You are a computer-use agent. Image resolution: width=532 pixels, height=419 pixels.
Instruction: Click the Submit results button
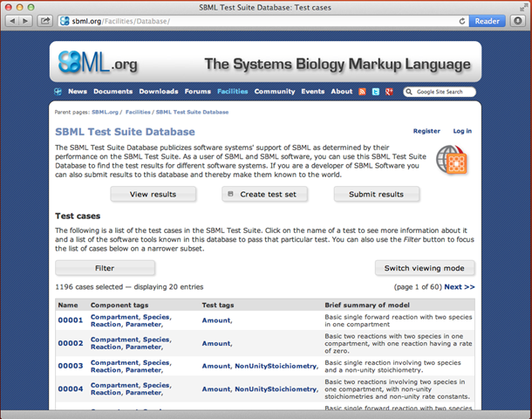click(x=377, y=194)
